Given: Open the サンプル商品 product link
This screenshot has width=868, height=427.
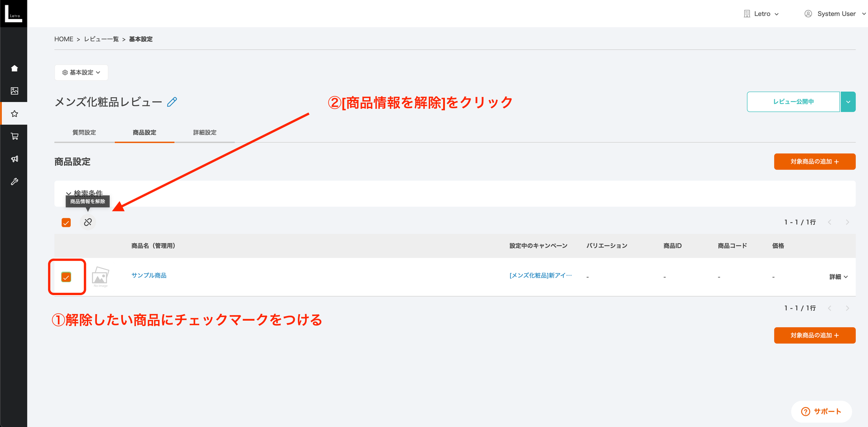Looking at the screenshot, I should [x=148, y=275].
